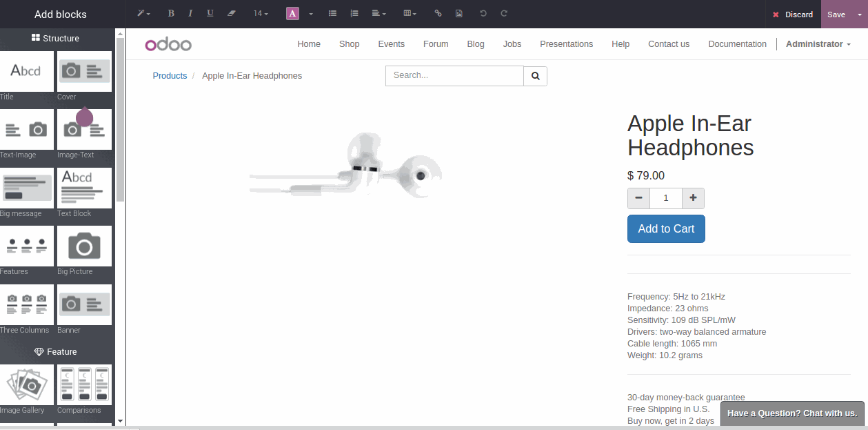The image size is (868, 430).
Task: Toggle italic formatting
Action: click(190, 14)
